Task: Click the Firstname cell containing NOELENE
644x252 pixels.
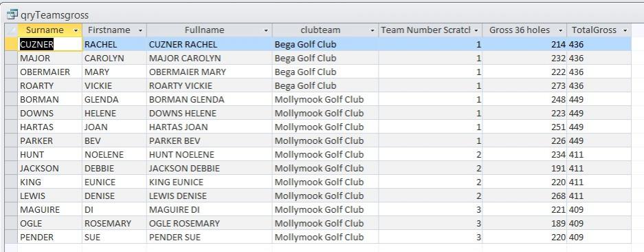Action: (114, 154)
